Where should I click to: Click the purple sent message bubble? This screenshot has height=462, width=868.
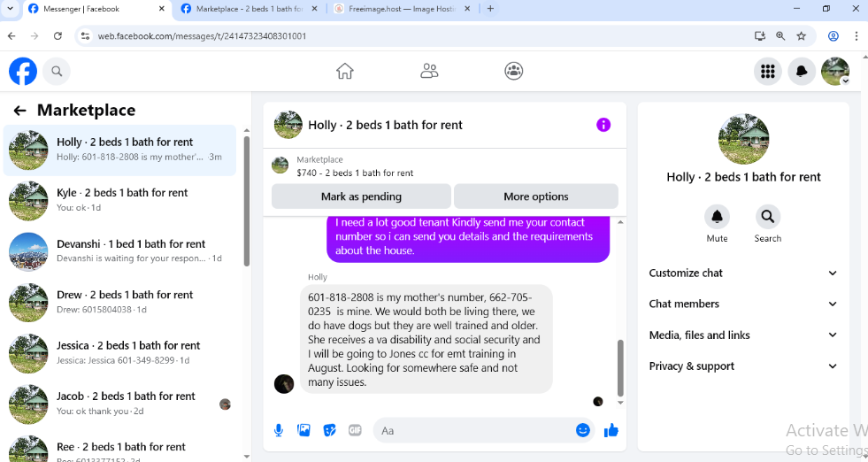coord(468,239)
